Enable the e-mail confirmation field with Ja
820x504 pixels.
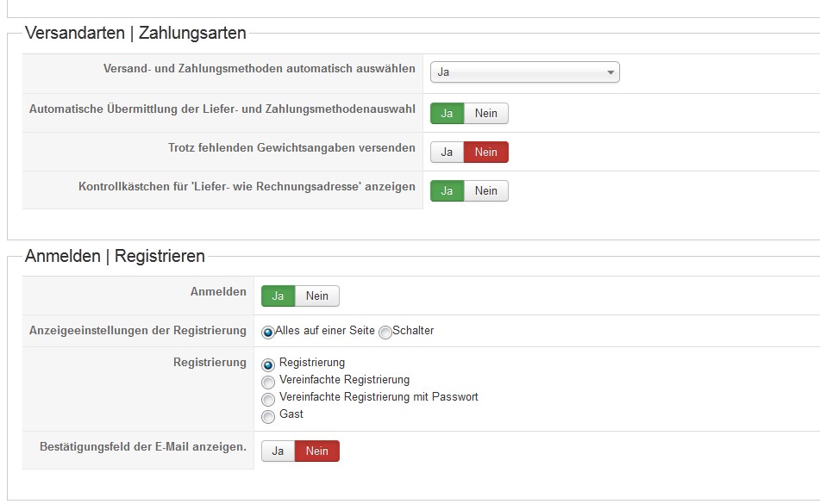coord(278,451)
